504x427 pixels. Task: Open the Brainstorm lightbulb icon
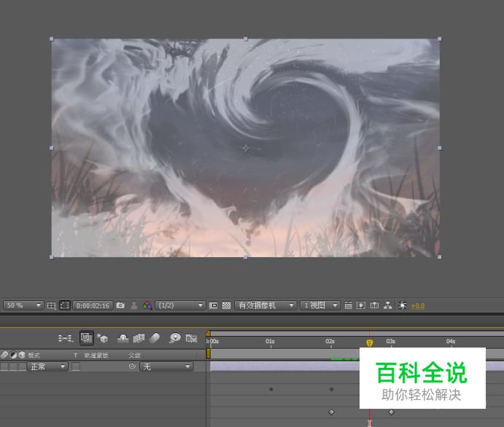(175, 338)
